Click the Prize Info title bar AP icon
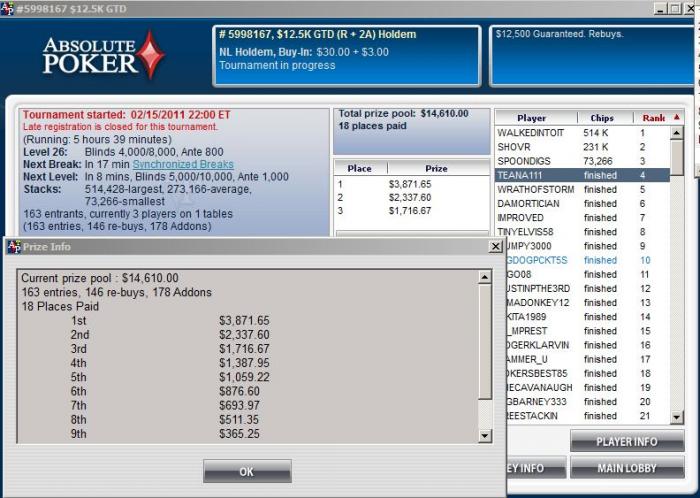Image resolution: width=700 pixels, height=498 pixels. [x=14, y=247]
